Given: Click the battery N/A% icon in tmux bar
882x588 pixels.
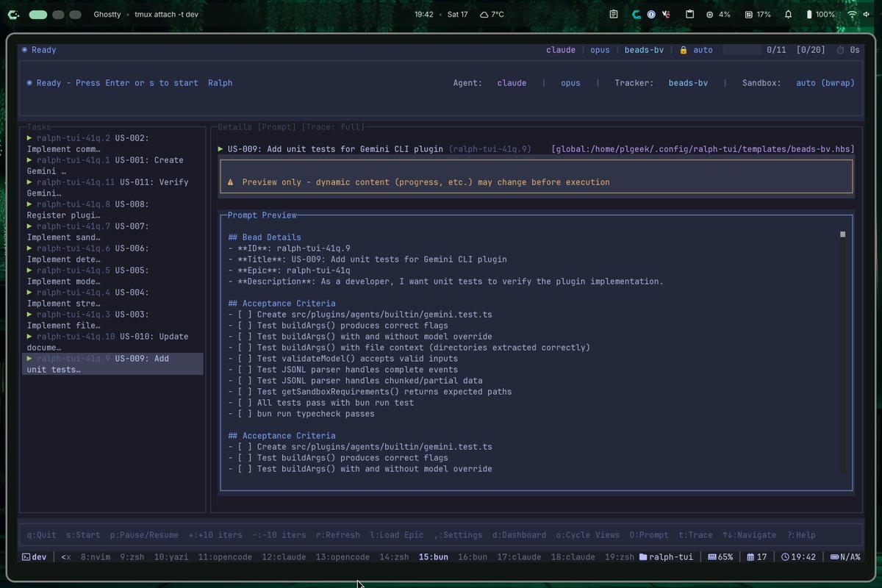Looking at the screenshot, I should (x=833, y=557).
